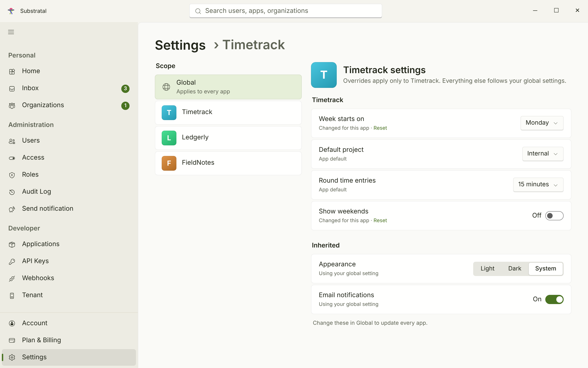Click the Settings gear icon in sidebar
Image resolution: width=588 pixels, height=368 pixels.
pos(12,357)
